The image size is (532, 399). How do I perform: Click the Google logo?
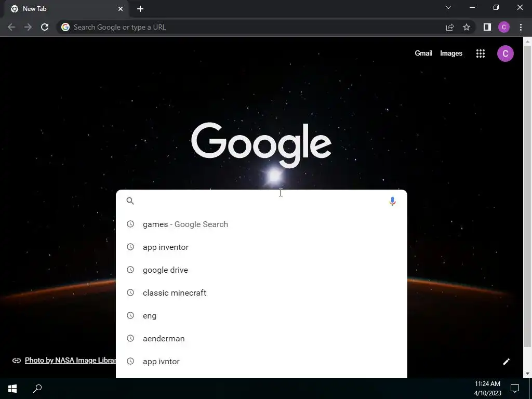point(261,145)
